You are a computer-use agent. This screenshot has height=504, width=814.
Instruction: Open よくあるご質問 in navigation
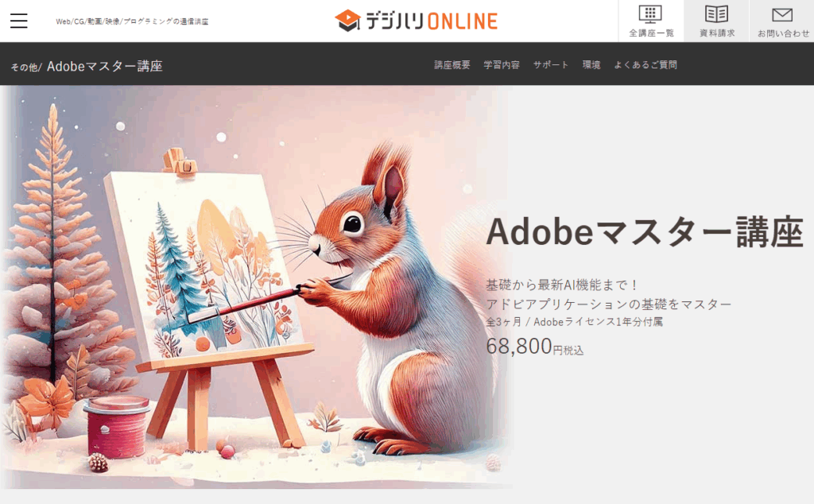(x=645, y=65)
